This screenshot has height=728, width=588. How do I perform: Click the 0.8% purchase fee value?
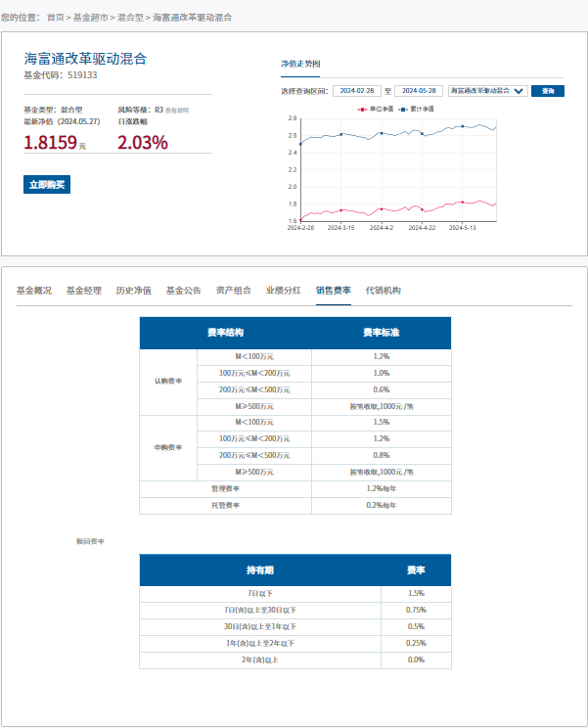tap(382, 455)
